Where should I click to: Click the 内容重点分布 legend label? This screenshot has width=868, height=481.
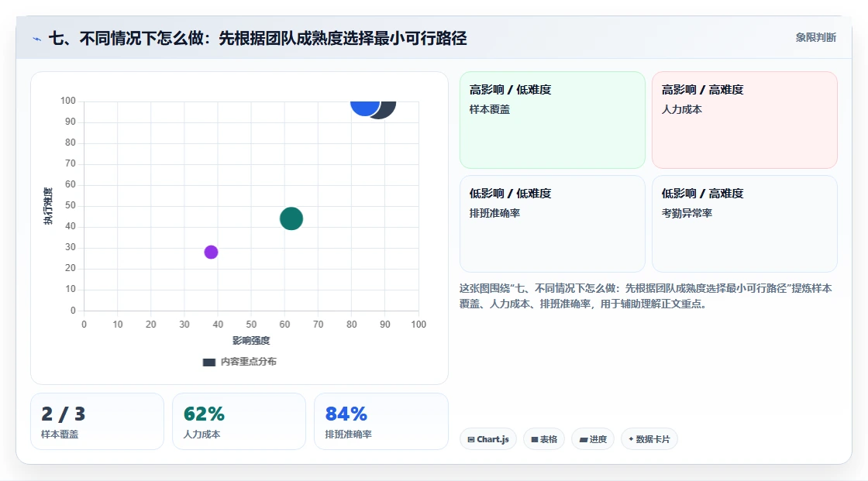pos(248,362)
